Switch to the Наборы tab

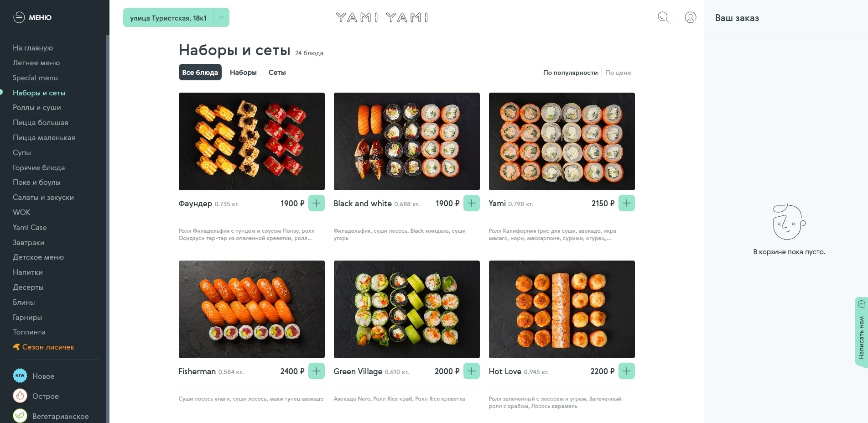(243, 73)
